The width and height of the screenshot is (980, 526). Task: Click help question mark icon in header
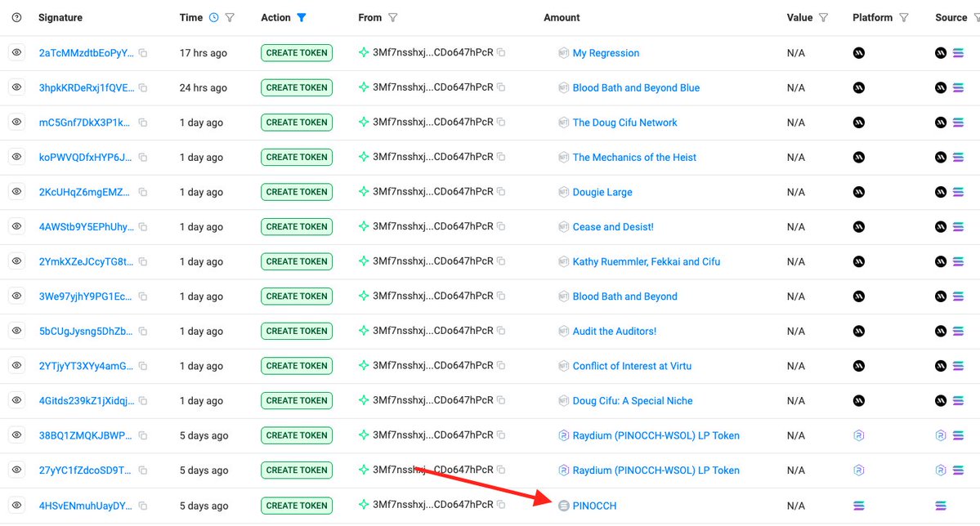pyautogui.click(x=17, y=17)
